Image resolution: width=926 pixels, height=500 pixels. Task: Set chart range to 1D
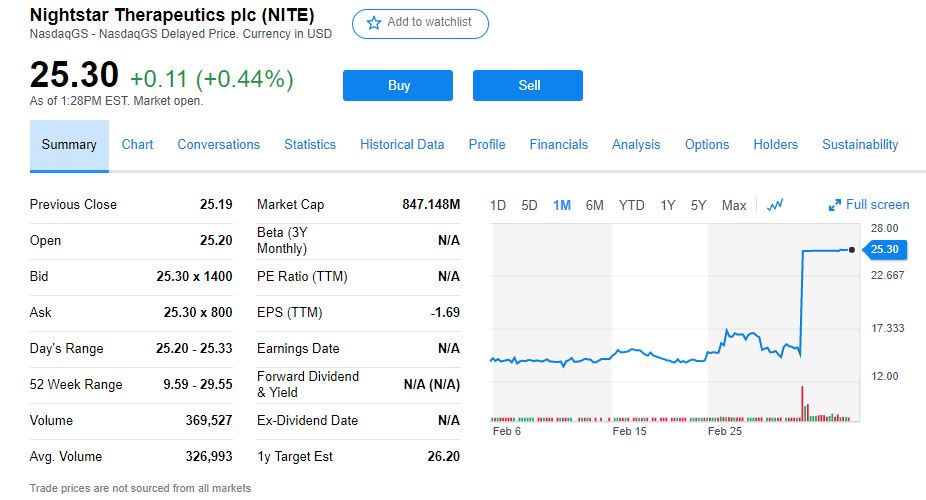pyautogui.click(x=498, y=205)
